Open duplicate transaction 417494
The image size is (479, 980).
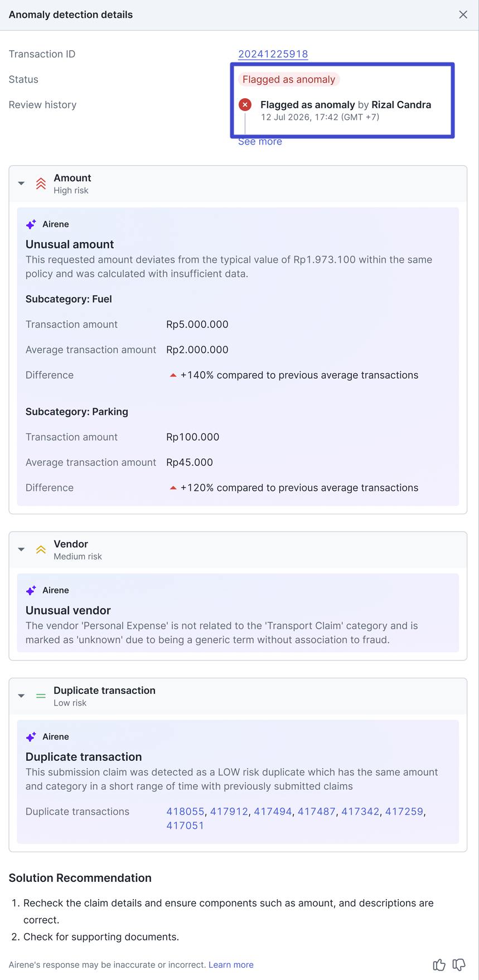coord(273,812)
